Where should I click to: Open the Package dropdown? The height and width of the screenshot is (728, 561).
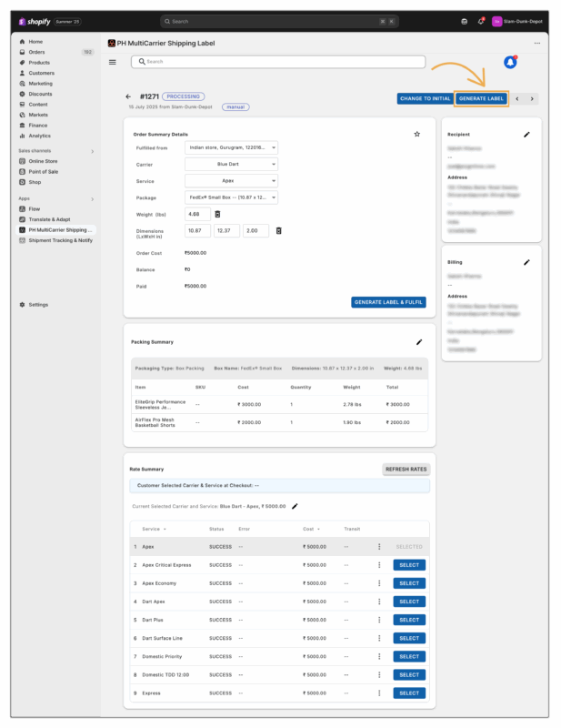coord(231,197)
